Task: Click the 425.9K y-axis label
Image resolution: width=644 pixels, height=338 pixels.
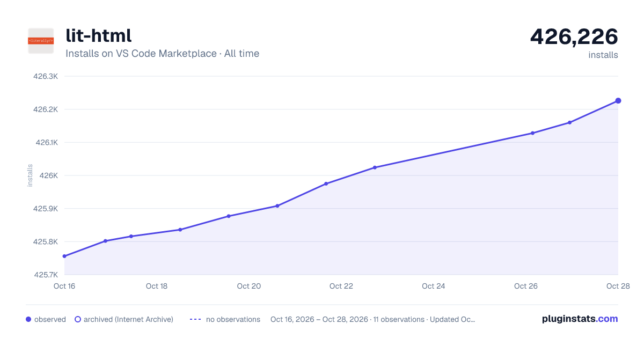Action: coord(46,209)
